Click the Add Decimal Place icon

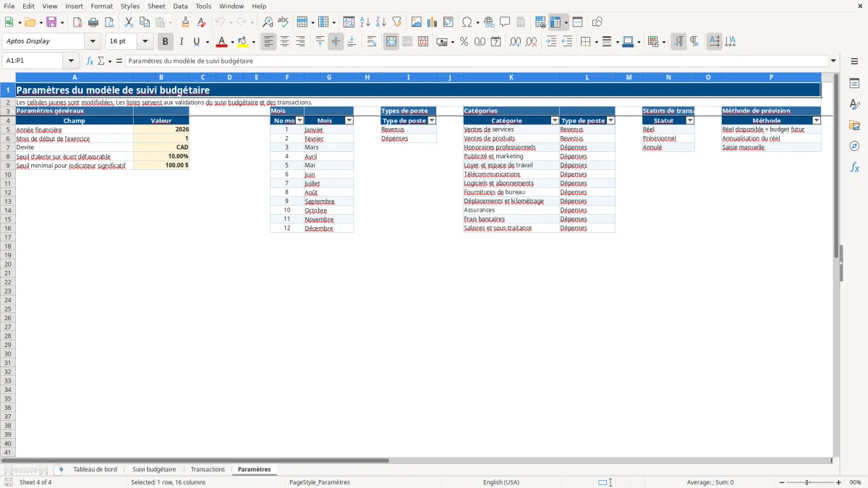(516, 42)
